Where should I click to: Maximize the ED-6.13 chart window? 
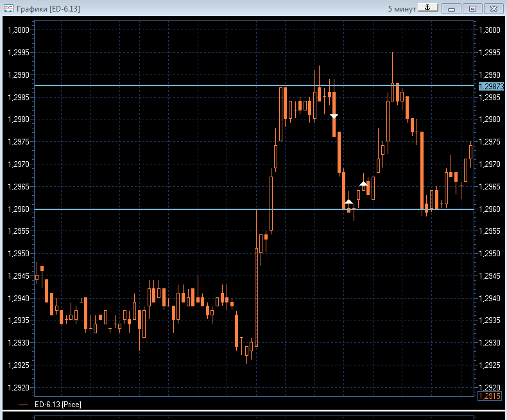tap(472, 9)
